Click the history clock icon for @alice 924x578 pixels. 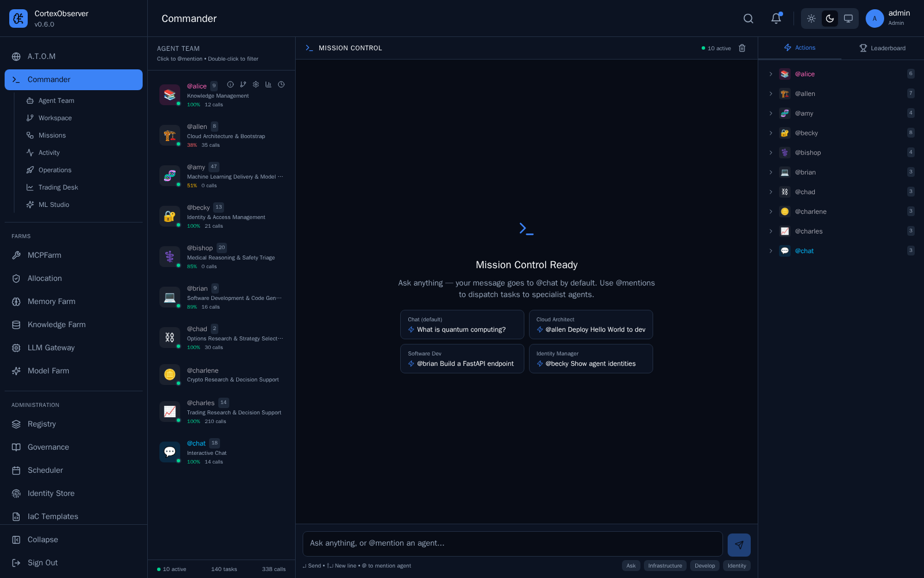tap(281, 84)
